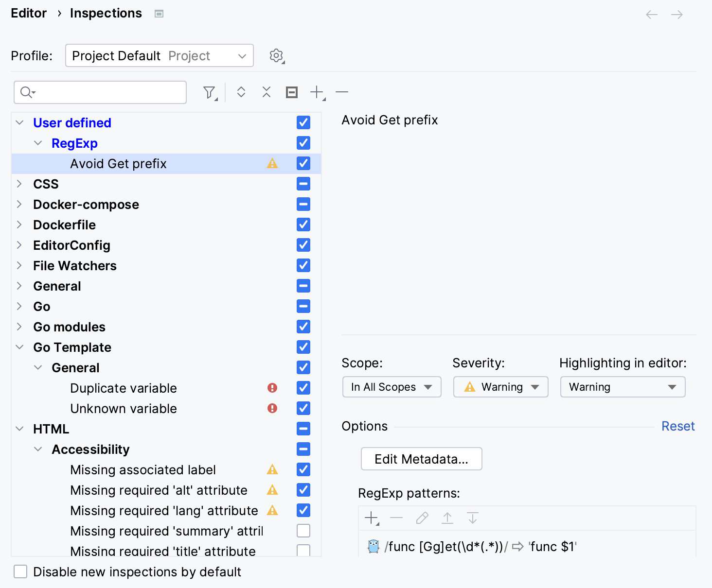Screen dimensions: 712x588
Task: Add a new RegExp pattern
Action: 371,518
